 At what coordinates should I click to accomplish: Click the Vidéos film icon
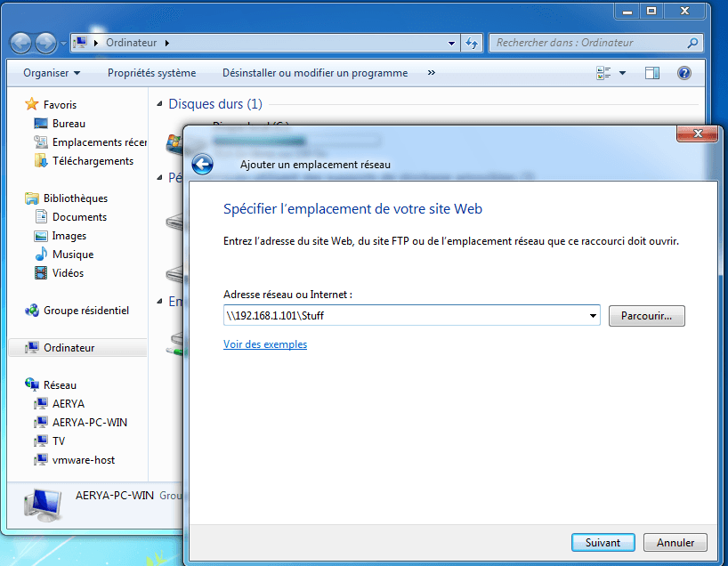pyautogui.click(x=41, y=272)
